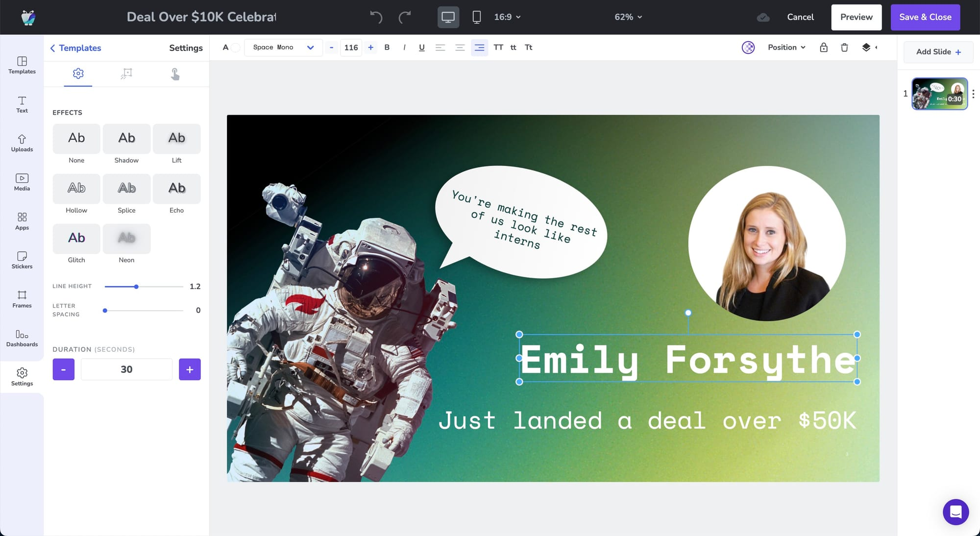Expand the 16:9 aspect ratio dropdown

tap(507, 17)
